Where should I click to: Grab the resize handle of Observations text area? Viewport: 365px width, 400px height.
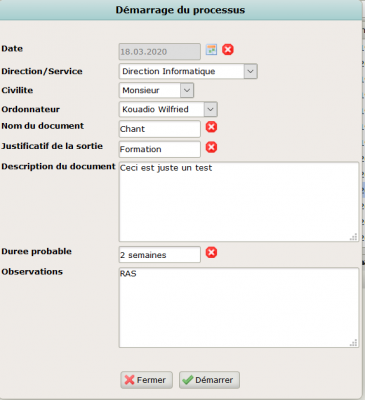point(354,342)
